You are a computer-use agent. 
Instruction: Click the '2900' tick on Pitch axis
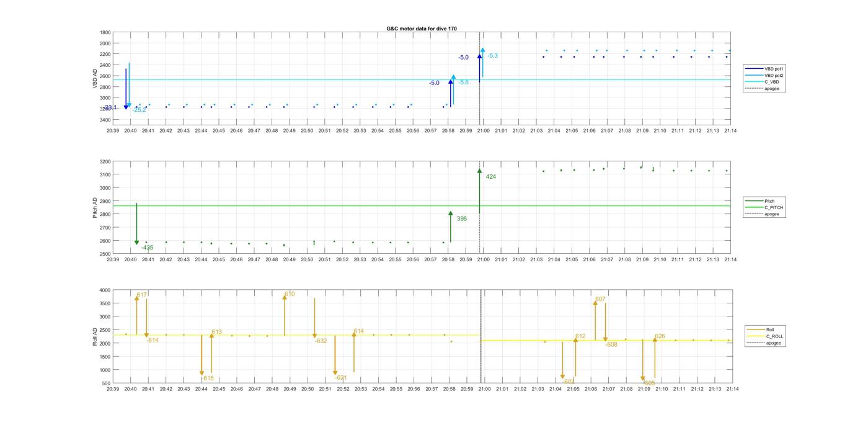pos(105,201)
